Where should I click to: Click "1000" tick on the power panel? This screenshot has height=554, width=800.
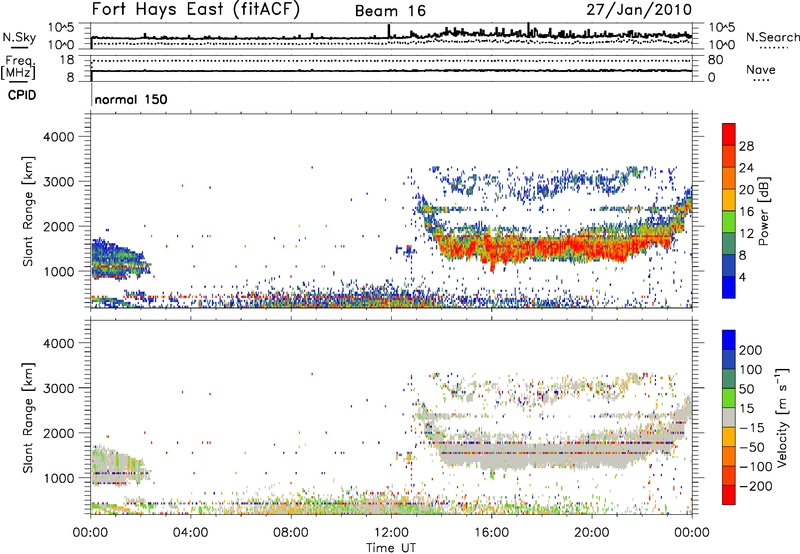[x=58, y=271]
